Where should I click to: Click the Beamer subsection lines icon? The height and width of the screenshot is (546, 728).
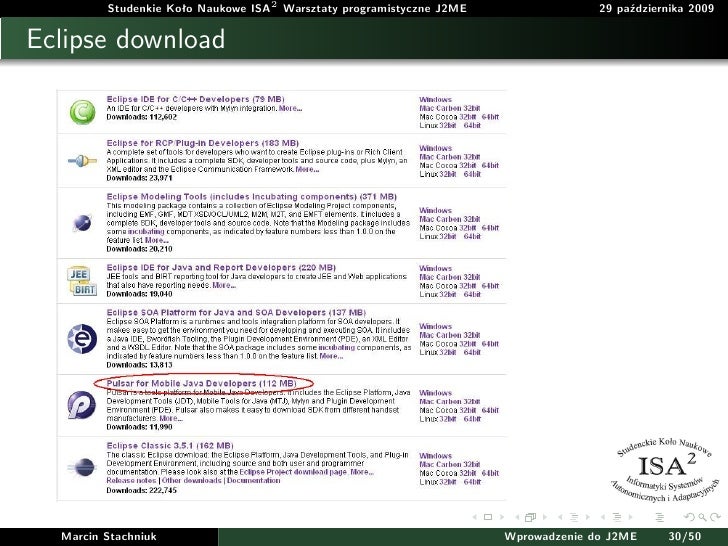tap(574, 517)
